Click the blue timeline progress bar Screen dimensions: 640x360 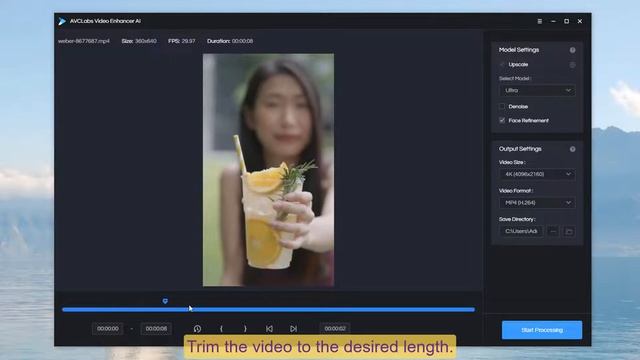click(268, 310)
